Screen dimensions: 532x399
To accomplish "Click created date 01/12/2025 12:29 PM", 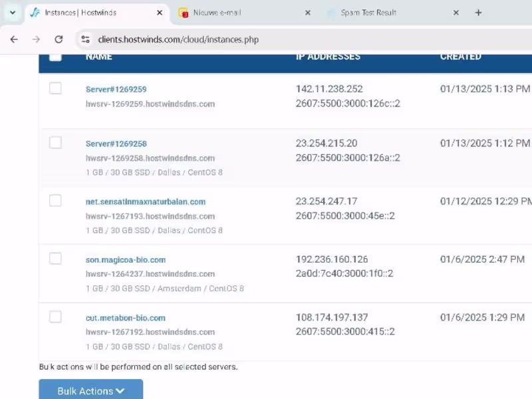I will point(486,201).
